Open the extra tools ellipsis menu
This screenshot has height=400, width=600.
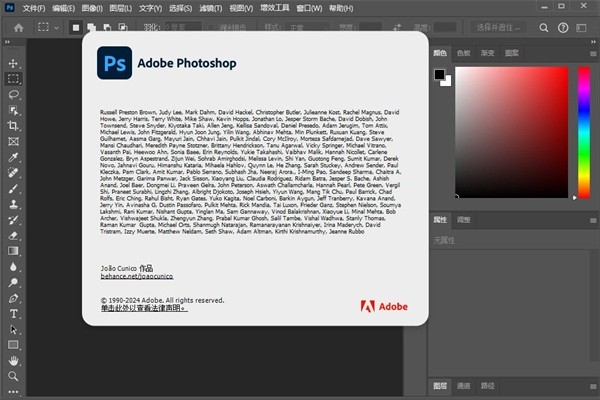13,392
